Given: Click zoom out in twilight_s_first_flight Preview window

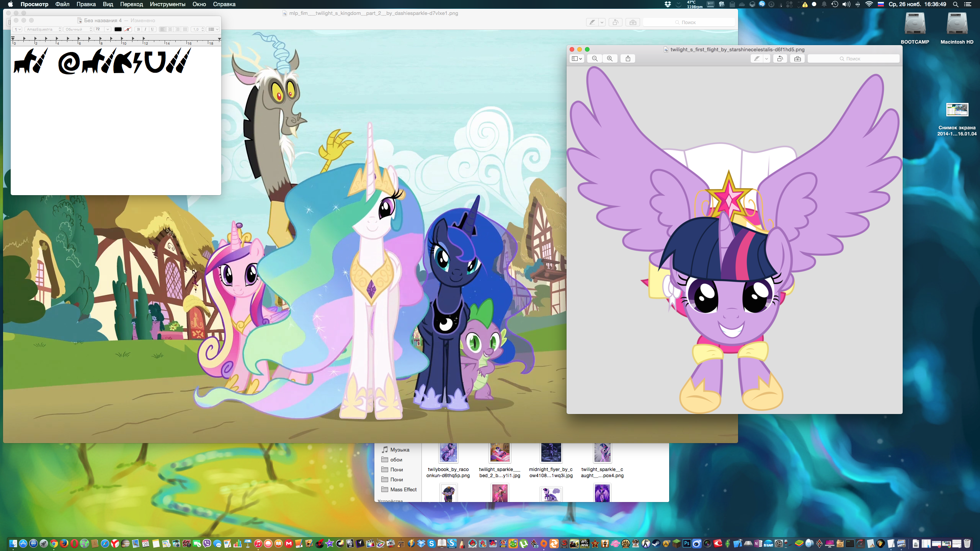Looking at the screenshot, I should (595, 59).
